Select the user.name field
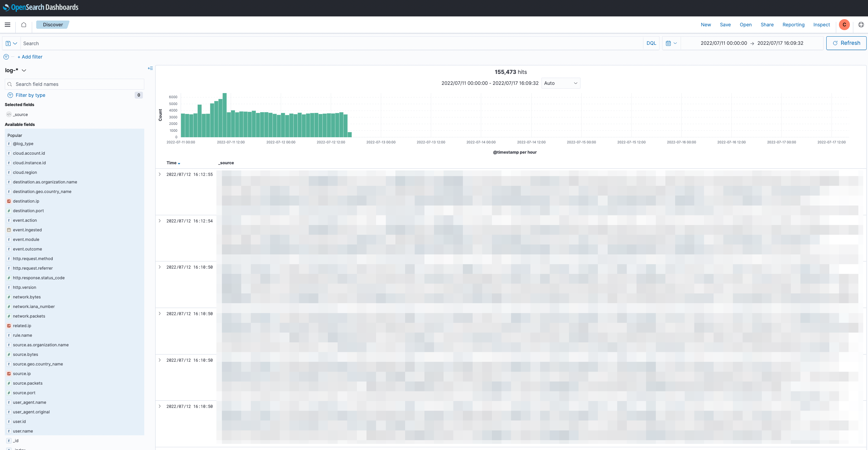Viewport: 868px width, 450px height. (x=23, y=431)
